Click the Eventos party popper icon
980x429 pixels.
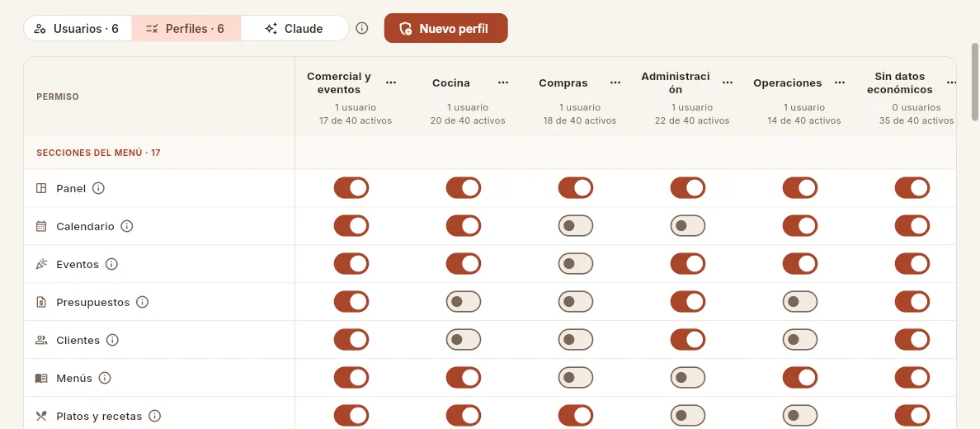(x=41, y=264)
